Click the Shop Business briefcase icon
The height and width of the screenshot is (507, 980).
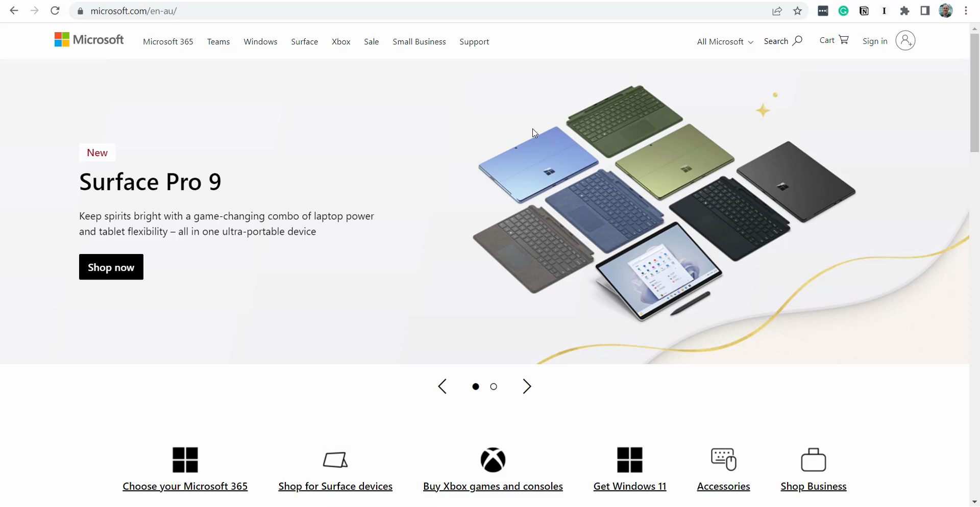point(813,460)
